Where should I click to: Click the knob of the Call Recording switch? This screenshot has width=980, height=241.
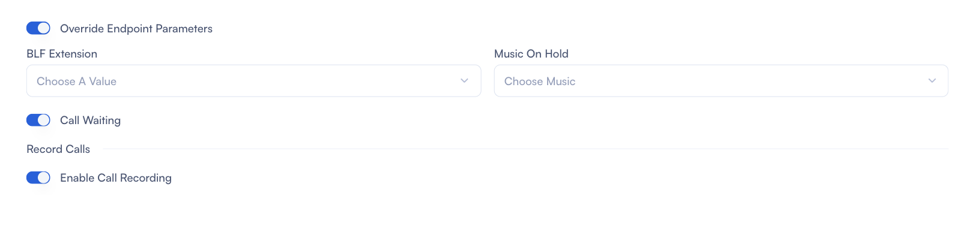pyautogui.click(x=44, y=177)
